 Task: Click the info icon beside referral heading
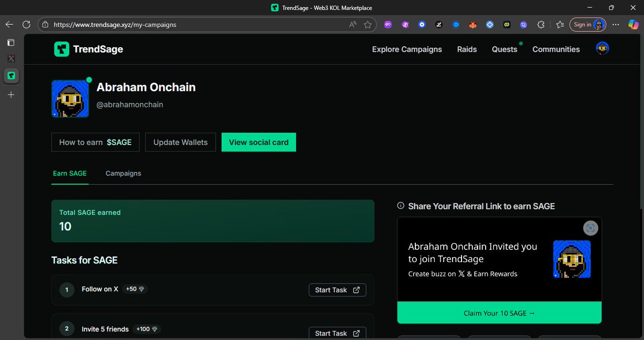400,206
